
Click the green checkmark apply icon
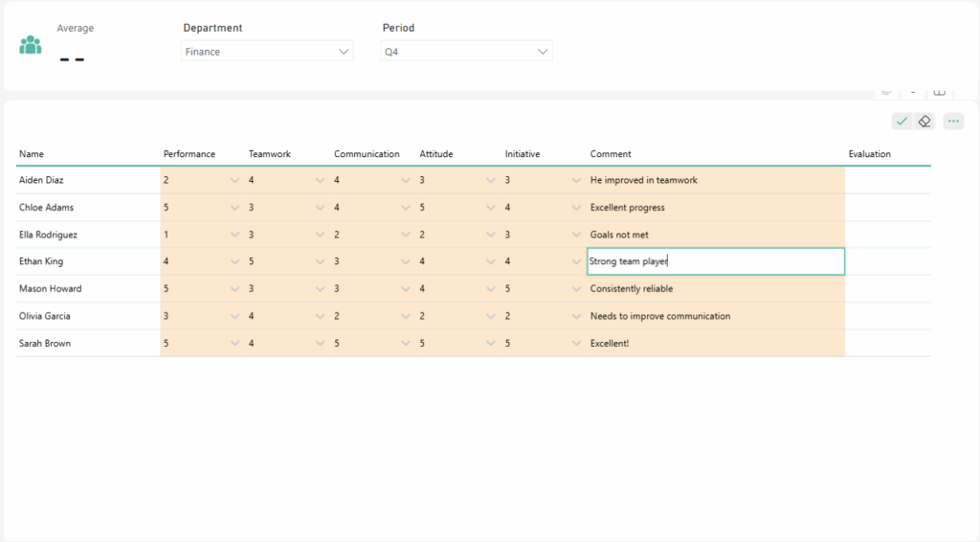[902, 122]
